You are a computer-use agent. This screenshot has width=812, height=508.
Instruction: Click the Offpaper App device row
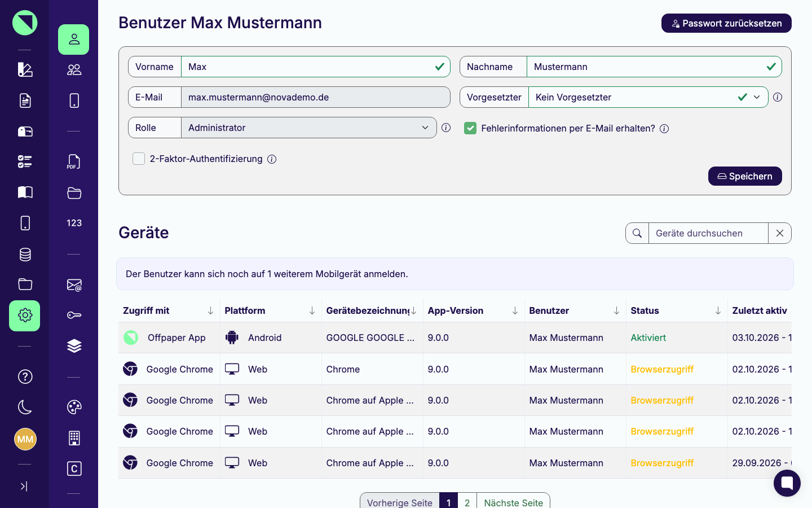pos(454,338)
